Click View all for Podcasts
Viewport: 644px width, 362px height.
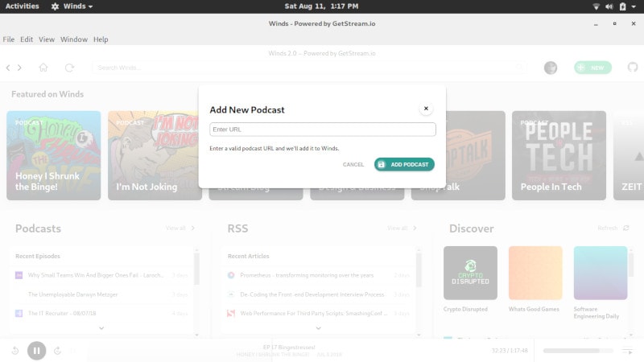coord(180,228)
